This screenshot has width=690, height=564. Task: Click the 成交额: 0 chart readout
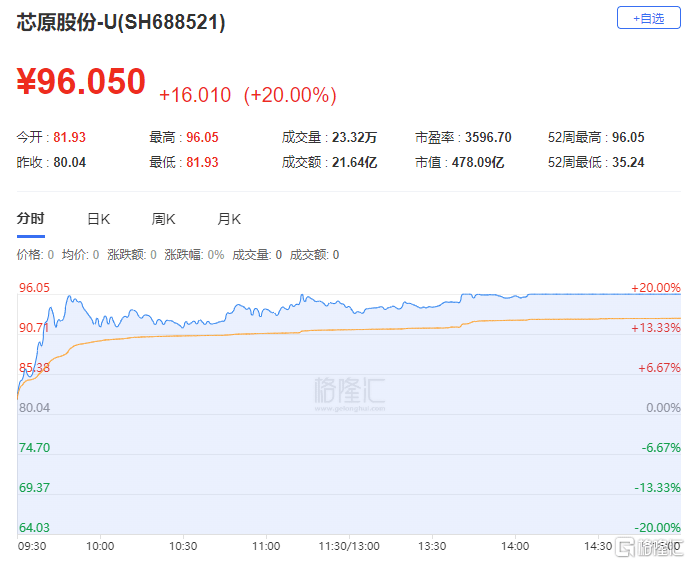(314, 255)
